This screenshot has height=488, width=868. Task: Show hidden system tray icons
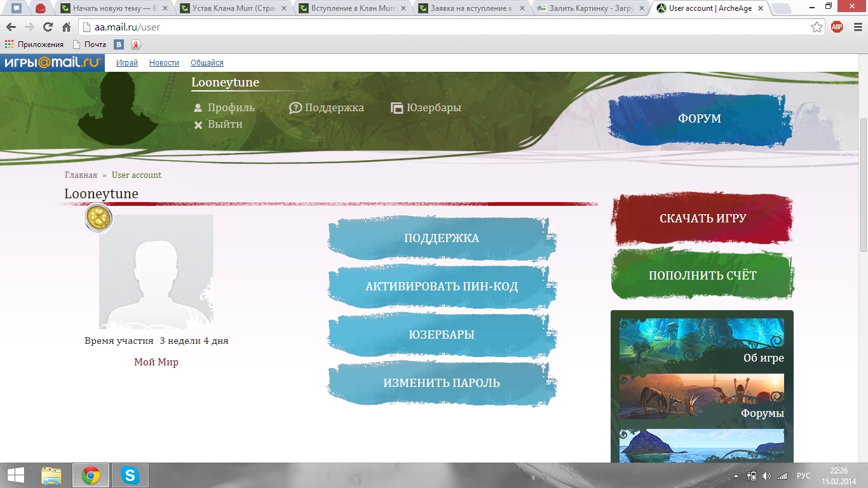tap(736, 476)
